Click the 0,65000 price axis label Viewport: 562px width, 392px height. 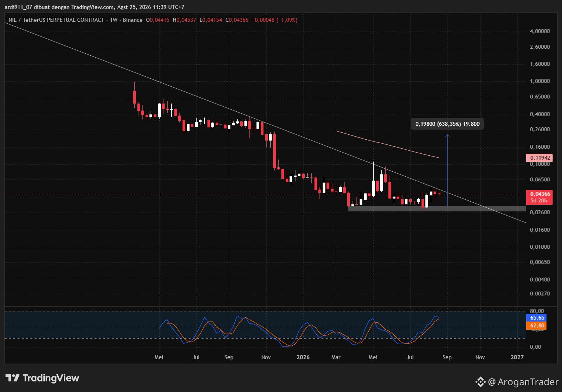point(540,97)
